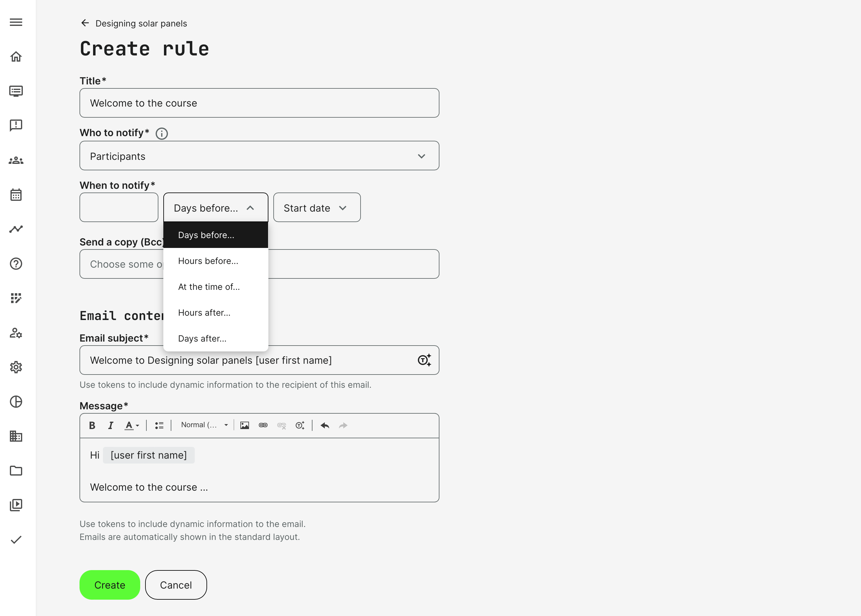The width and height of the screenshot is (861, 616).
Task: Open token picker in email subject field
Action: 424,360
